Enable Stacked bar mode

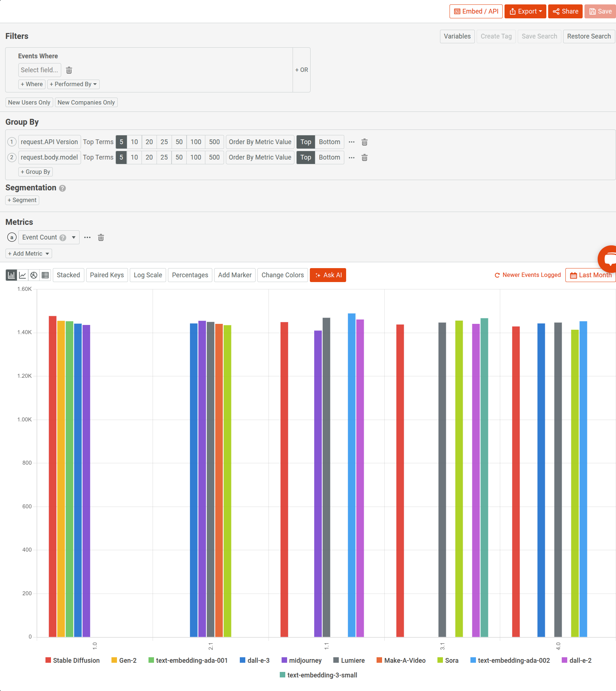(68, 275)
